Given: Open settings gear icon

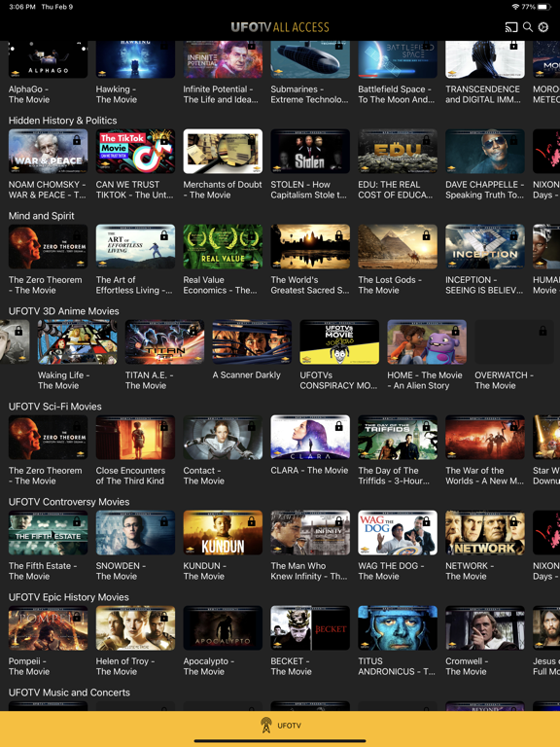Looking at the screenshot, I should point(543,27).
